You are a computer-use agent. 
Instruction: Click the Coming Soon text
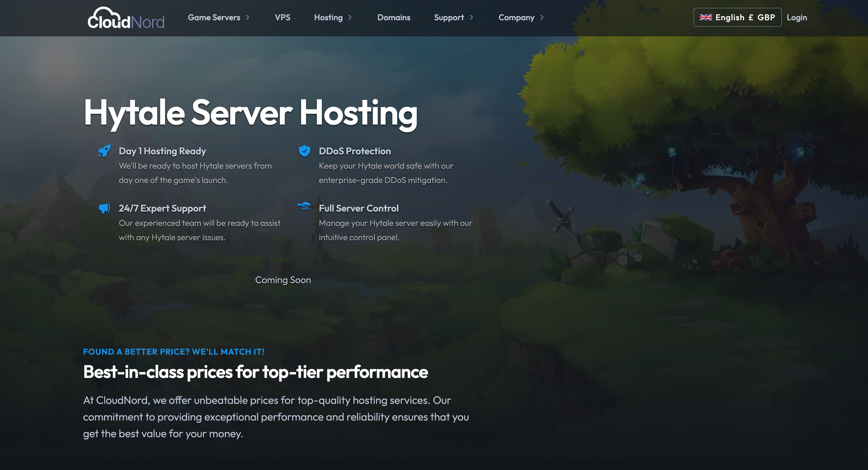[x=283, y=280]
